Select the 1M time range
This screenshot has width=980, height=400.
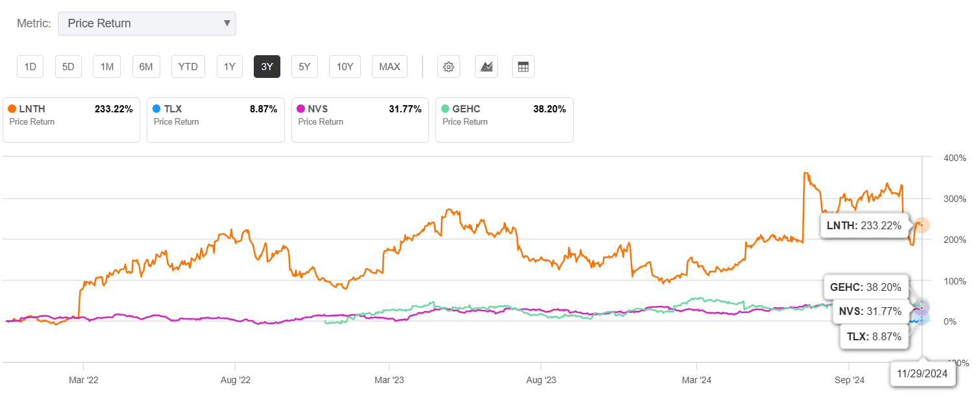pos(107,66)
